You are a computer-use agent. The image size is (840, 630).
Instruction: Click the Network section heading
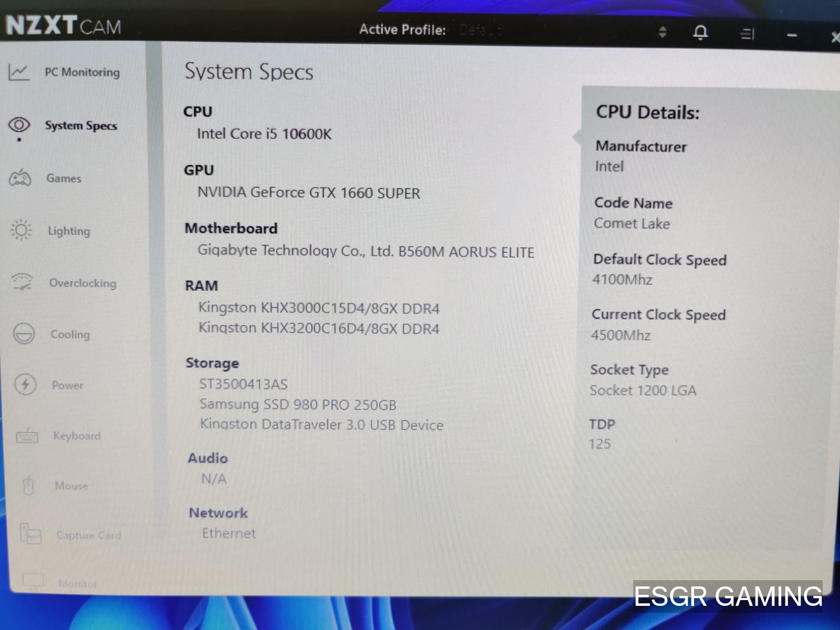click(x=218, y=513)
